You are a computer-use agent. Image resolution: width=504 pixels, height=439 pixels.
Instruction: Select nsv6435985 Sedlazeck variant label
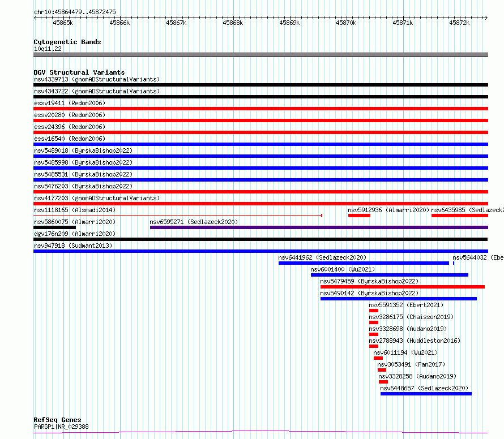pos(467,210)
